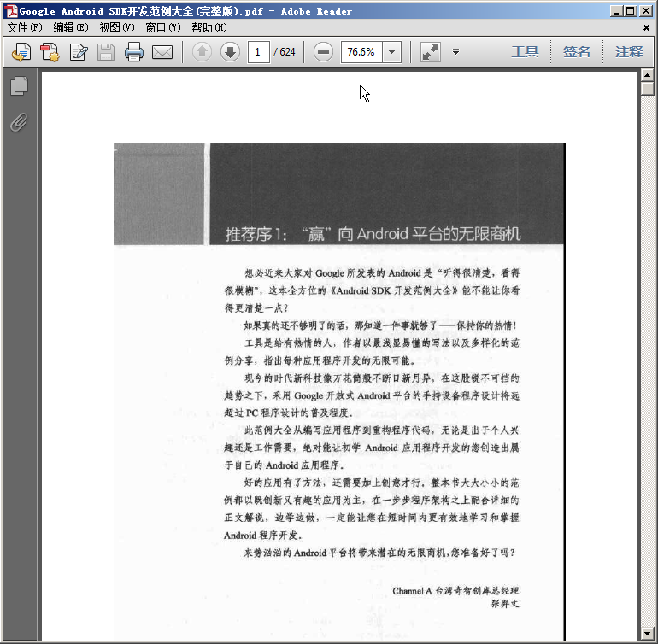658x644 pixels.
Task: Click the vertical scrollbar thumb
Action: [647, 89]
